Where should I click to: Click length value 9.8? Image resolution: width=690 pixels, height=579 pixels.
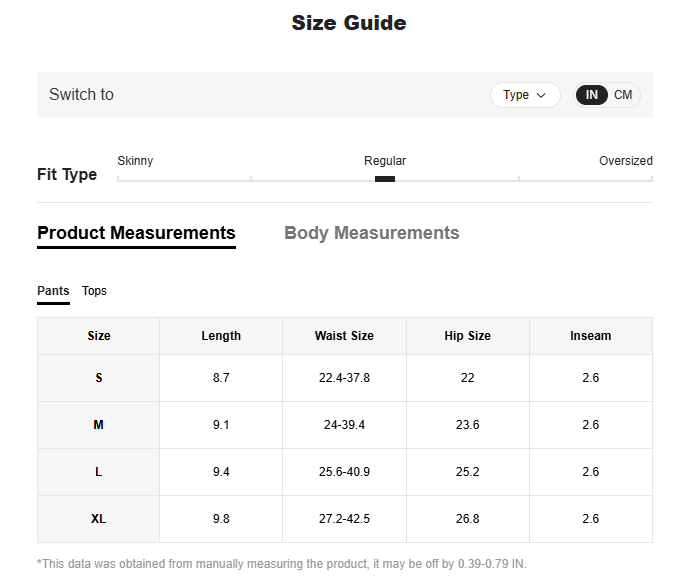(x=221, y=519)
